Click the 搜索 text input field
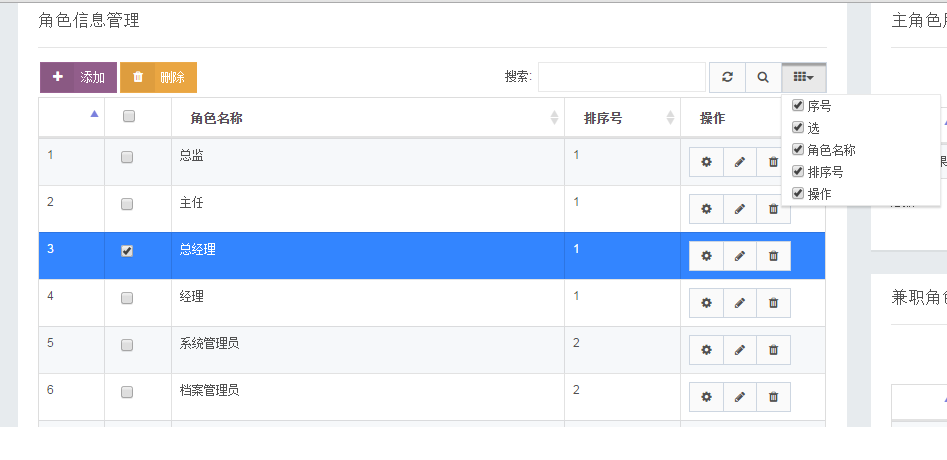The height and width of the screenshot is (460, 947). coord(622,77)
